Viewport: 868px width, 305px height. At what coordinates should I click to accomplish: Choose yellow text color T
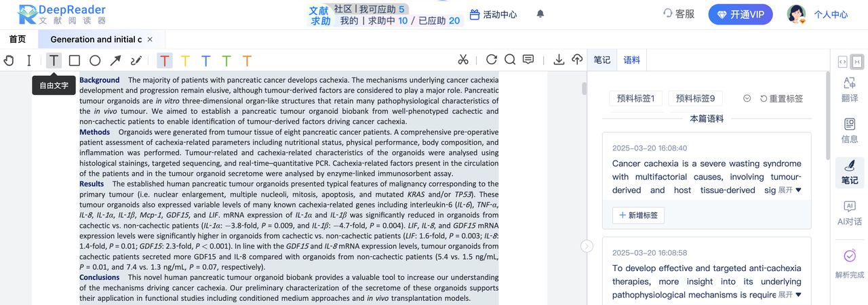pos(185,61)
